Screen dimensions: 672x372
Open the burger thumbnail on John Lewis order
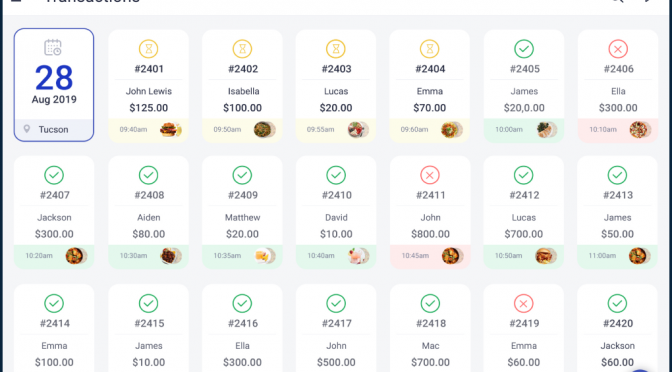tap(171, 129)
